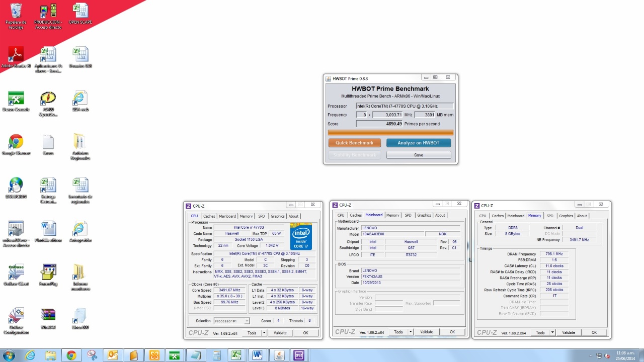Open the Autogestión web shortcut
Viewport: 644px width, 362px height.
tap(80, 232)
